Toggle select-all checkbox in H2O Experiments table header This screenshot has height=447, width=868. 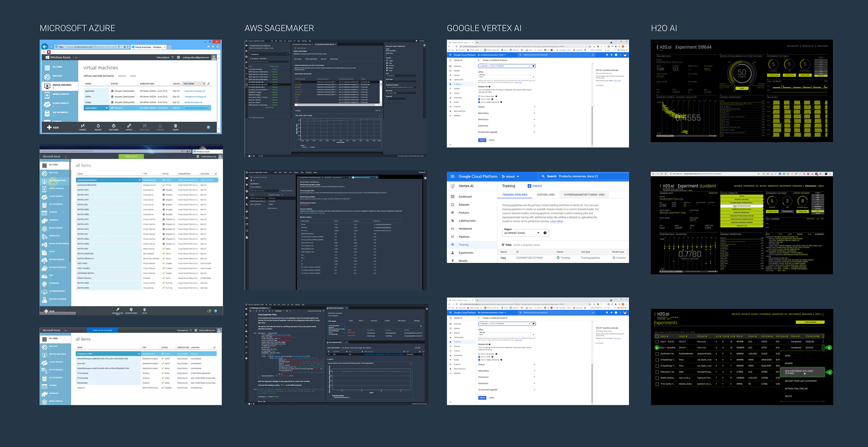pyautogui.click(x=657, y=336)
